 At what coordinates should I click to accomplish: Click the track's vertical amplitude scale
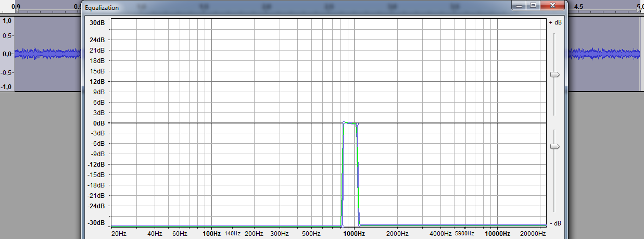[x=7, y=54]
